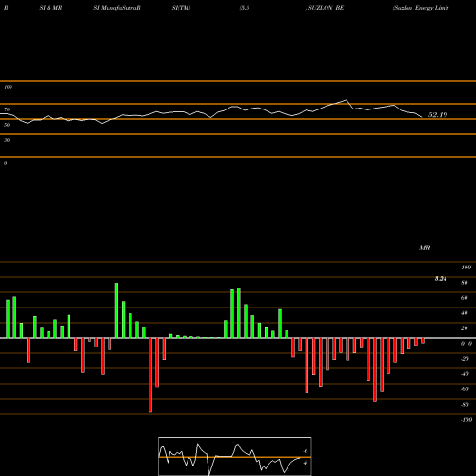Click the -100 label on MR axis

pos(466,420)
